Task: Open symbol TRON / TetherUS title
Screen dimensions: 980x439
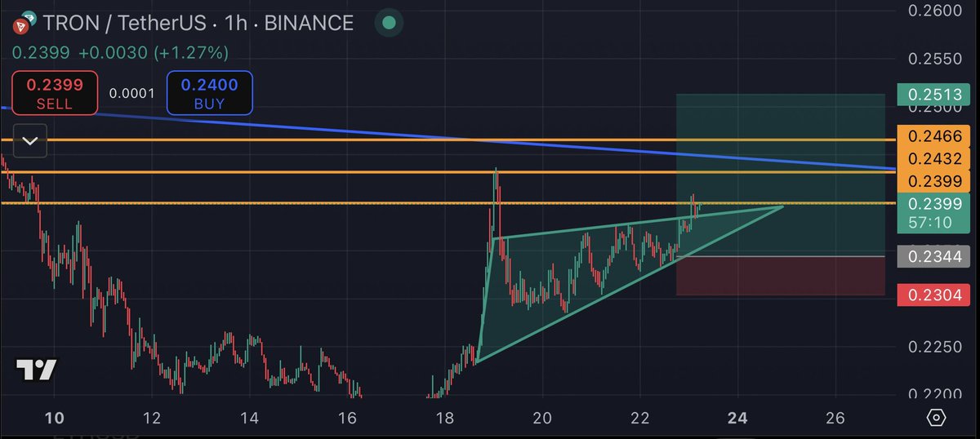Action: click(124, 24)
